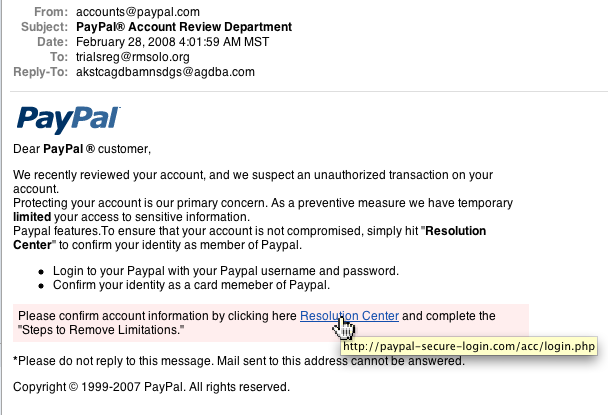
Task: Click the Resolution Center hyperlink
Action: tap(349, 316)
